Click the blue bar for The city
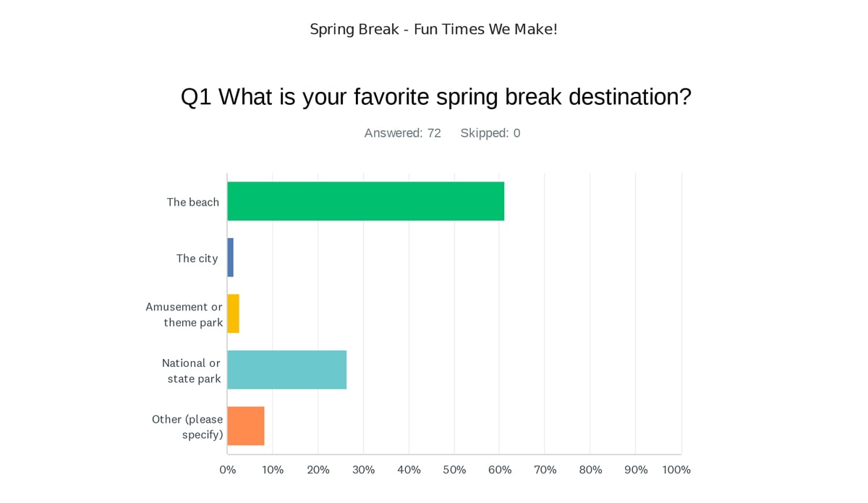 (x=231, y=258)
